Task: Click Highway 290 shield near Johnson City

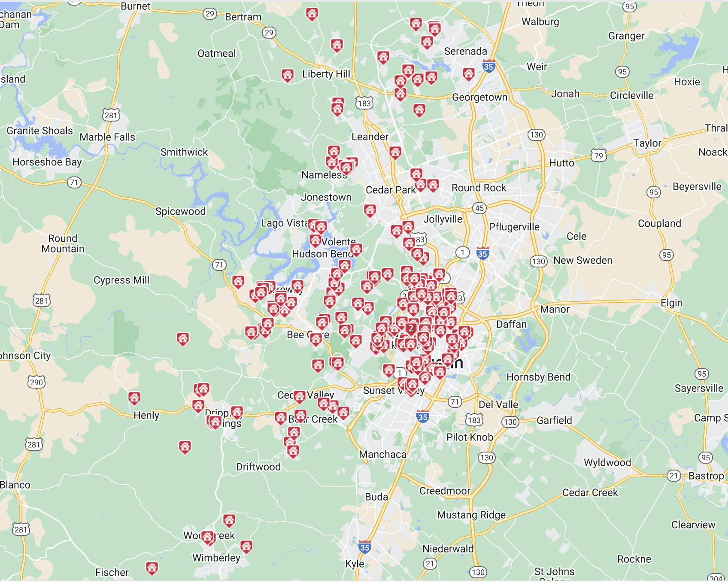Action: click(36, 382)
